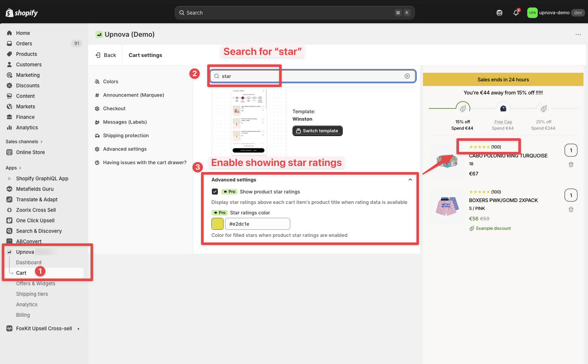Toggle Show product star ratings checkbox
The image size is (588, 364).
[x=215, y=192]
